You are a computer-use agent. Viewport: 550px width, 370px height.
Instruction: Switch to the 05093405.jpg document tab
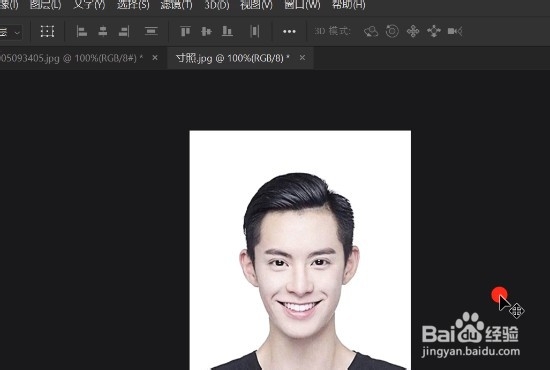pos(72,58)
